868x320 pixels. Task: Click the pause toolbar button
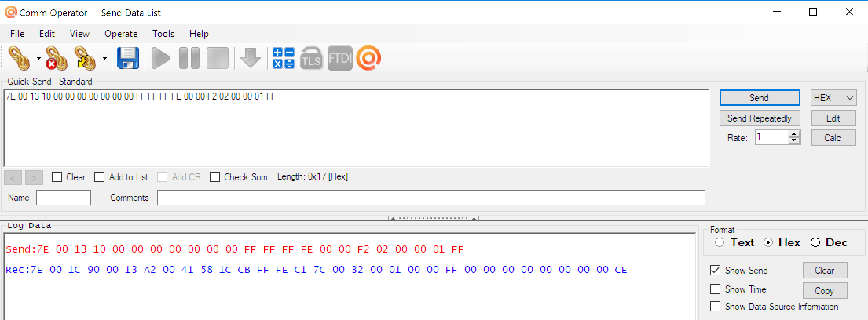coord(189,58)
